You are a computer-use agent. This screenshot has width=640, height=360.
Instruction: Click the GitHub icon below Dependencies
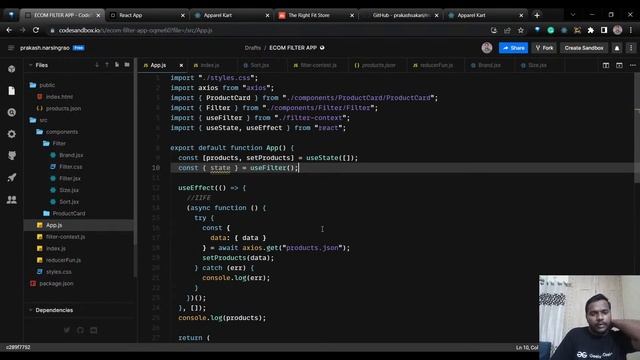tap(80, 330)
